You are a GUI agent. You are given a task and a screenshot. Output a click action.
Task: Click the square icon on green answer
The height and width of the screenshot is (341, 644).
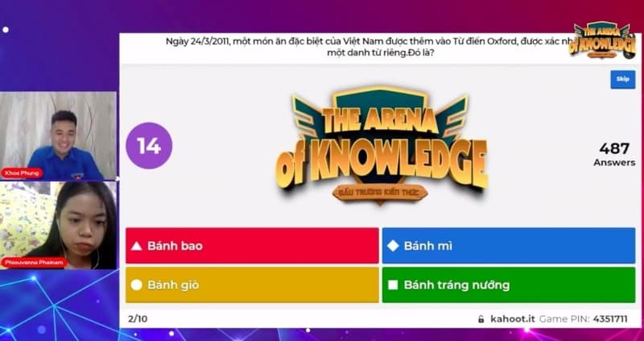point(393,285)
